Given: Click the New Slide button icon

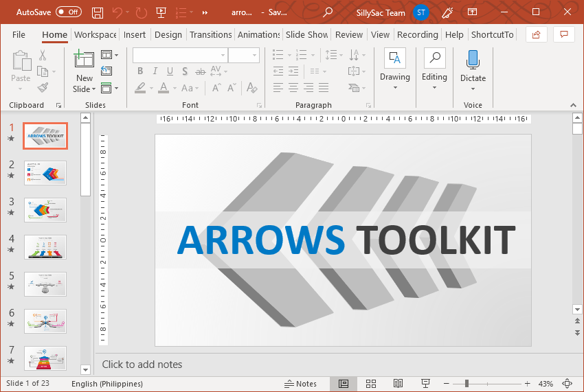Looking at the screenshot, I should click(84, 60).
